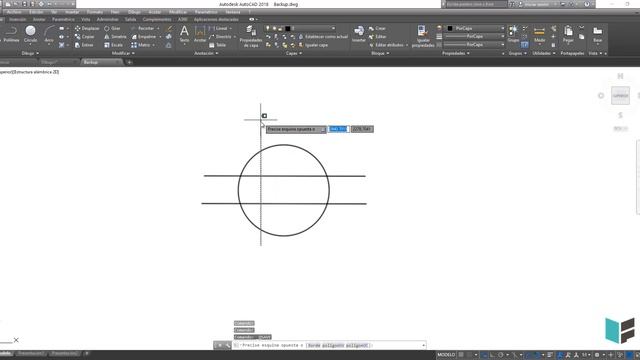Click the Recortar trim tool

pyautogui.click(x=142, y=28)
